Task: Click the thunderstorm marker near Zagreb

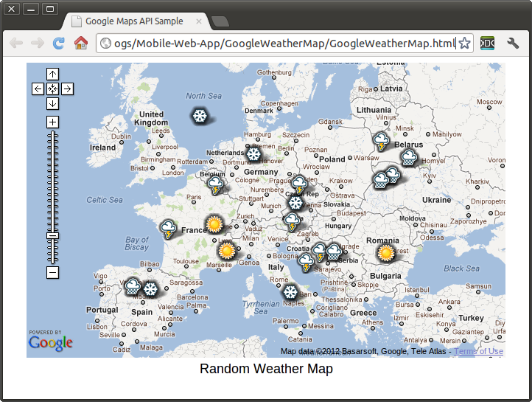Action: [x=292, y=222]
